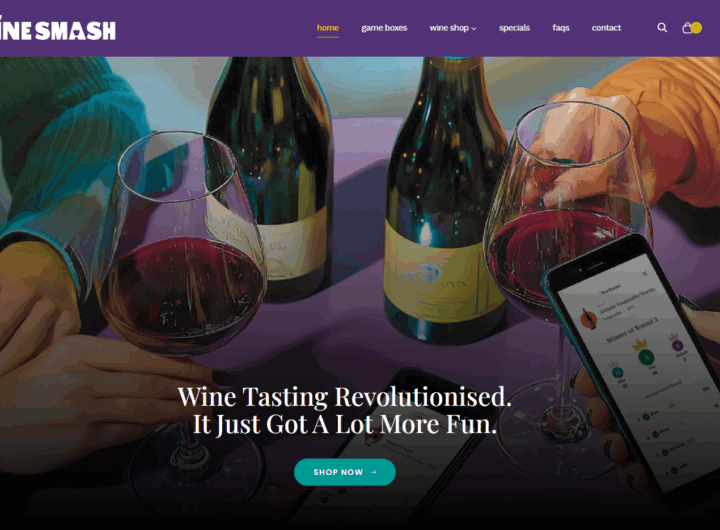Screen dimensions: 720x530
Task: Open the shopping bag cart icon
Action: (x=687, y=28)
